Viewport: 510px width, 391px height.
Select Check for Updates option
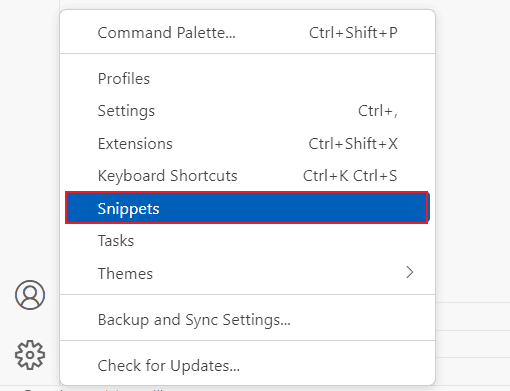tap(247, 366)
